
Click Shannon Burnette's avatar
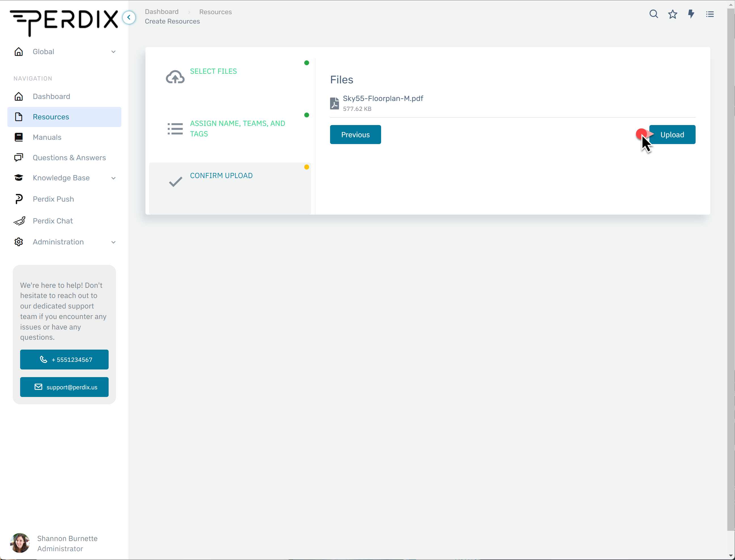coord(20,543)
